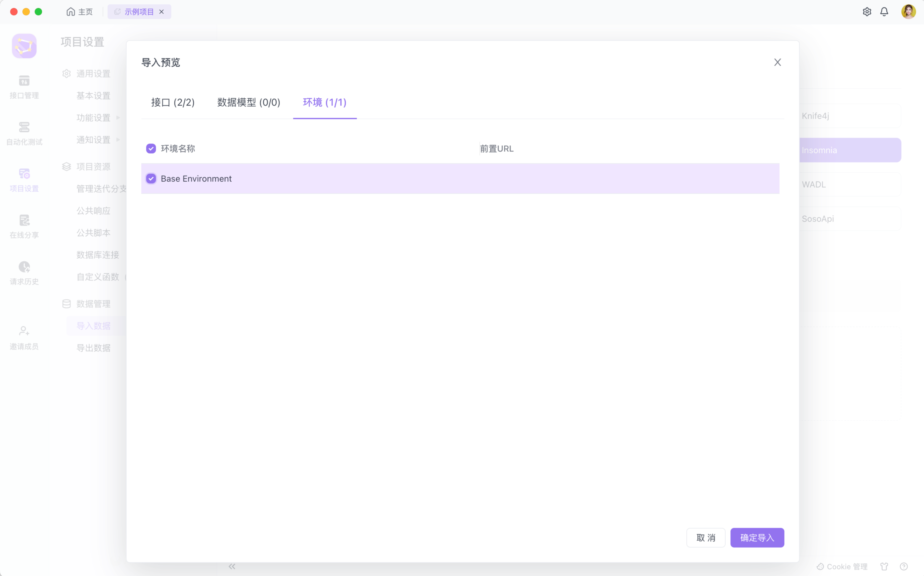Open 自动化测试 in the sidebar
Image resolution: width=924 pixels, height=576 pixels.
coord(24,128)
